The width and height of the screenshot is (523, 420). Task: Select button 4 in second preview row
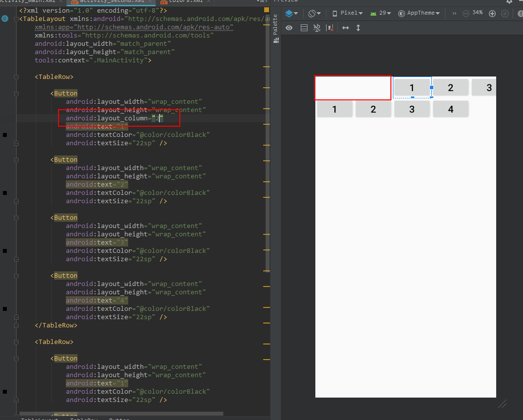pyautogui.click(x=450, y=109)
